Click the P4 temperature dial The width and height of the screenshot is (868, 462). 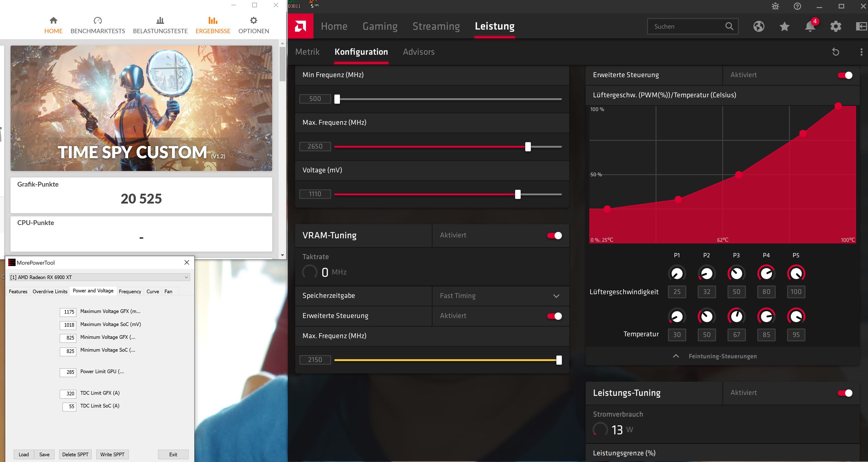pyautogui.click(x=766, y=317)
